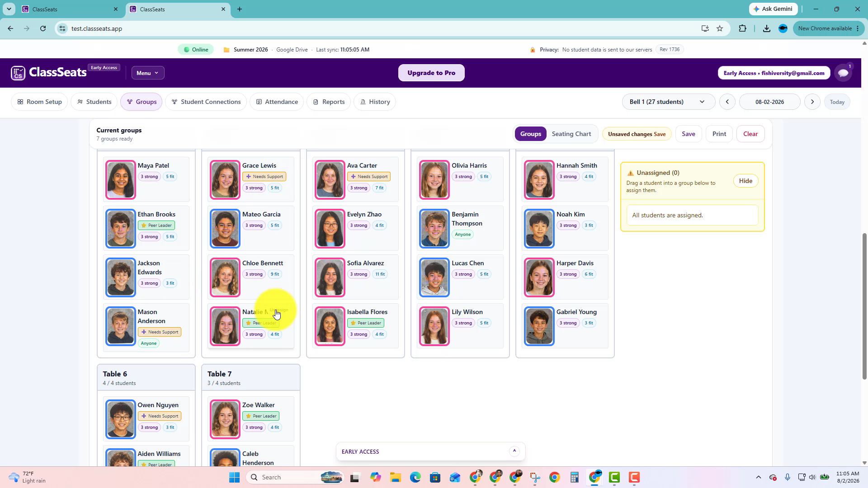Screen dimensions: 868x488
Task: Click the account email button
Action: point(774,73)
